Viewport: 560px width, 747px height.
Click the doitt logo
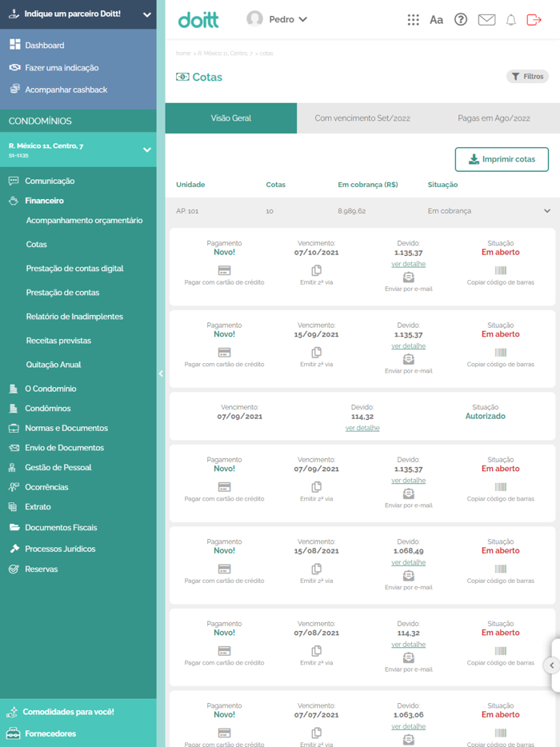click(198, 19)
